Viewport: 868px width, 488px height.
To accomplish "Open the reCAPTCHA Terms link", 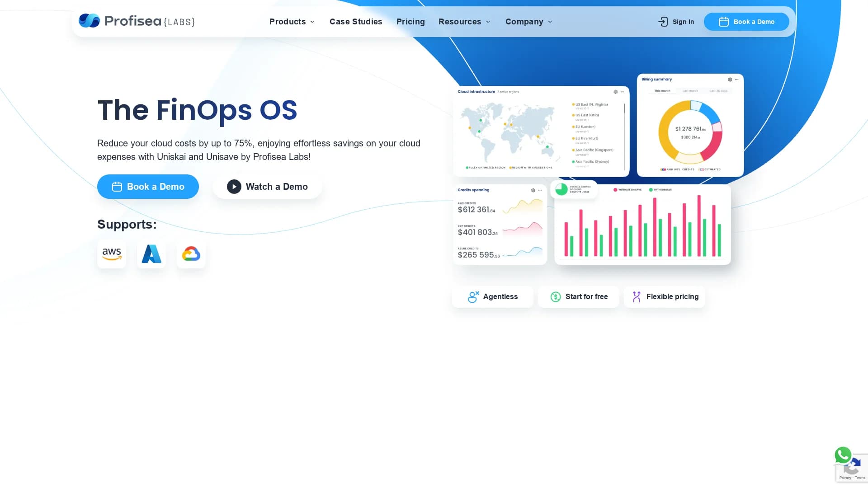I will [860, 478].
